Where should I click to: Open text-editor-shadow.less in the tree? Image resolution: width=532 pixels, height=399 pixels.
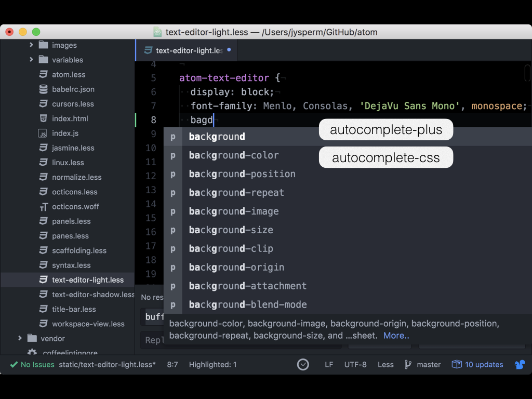[94, 294]
